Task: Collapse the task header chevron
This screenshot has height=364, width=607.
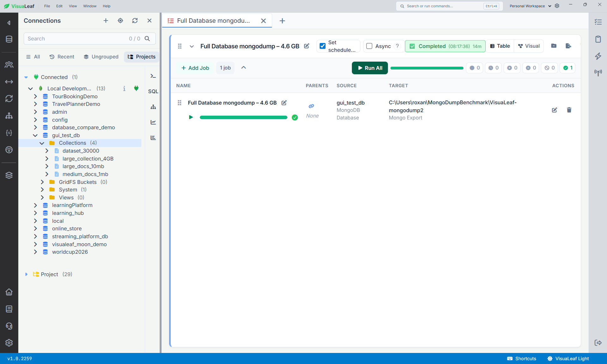Action: coord(192,46)
